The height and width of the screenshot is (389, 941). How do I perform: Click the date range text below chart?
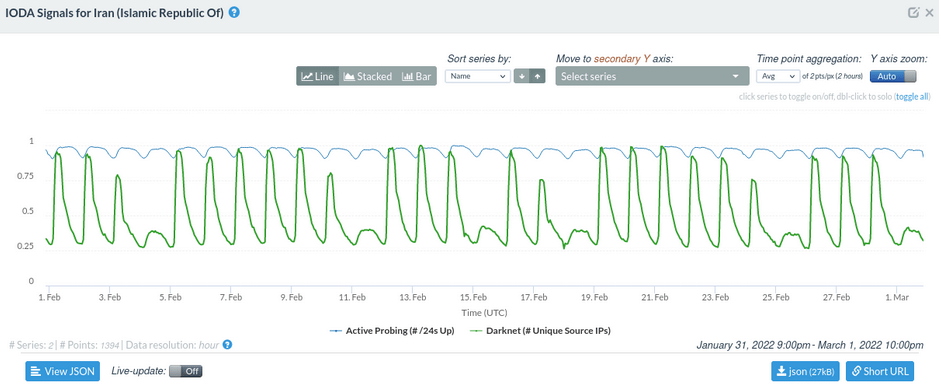810,345
